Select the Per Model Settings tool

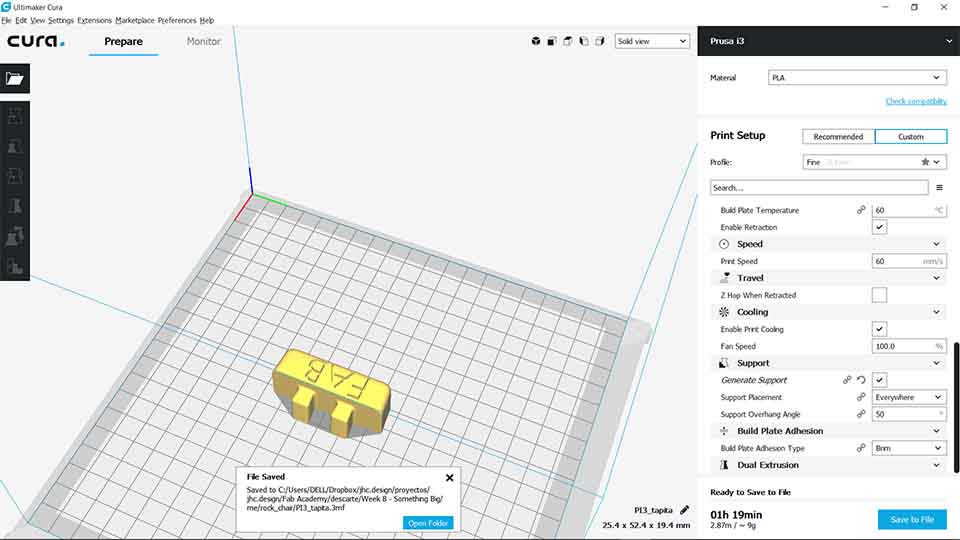tap(15, 236)
